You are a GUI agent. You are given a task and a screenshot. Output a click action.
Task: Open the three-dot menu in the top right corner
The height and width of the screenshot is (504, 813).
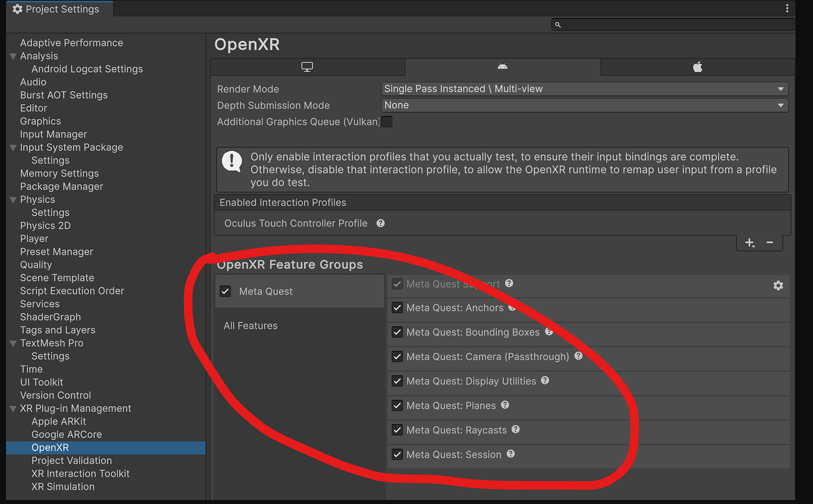point(787,8)
